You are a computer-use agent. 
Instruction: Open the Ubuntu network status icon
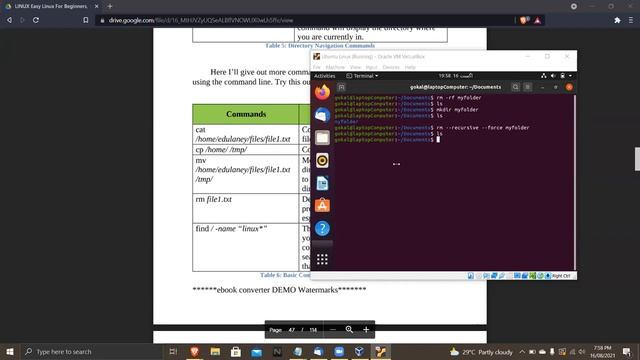tap(543, 76)
